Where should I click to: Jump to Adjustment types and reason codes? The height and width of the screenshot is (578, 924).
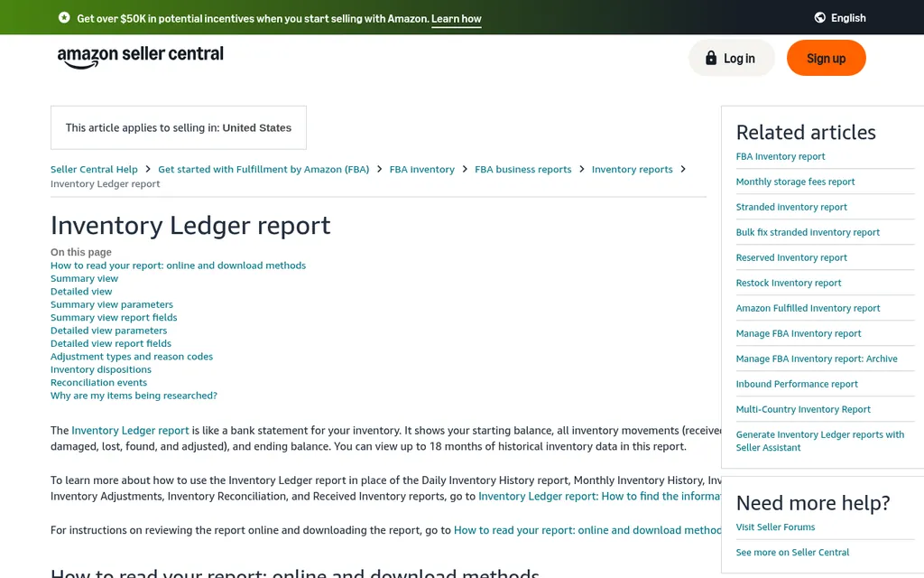pyautogui.click(x=132, y=356)
